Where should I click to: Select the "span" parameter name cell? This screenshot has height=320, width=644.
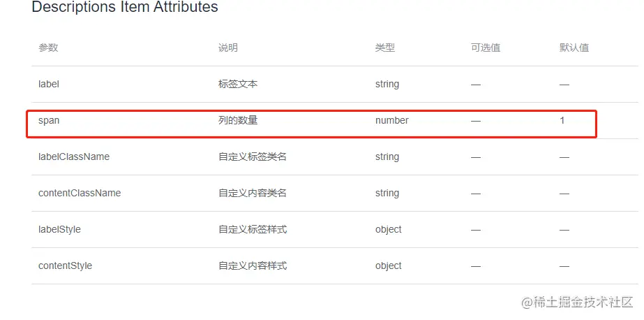(49, 120)
